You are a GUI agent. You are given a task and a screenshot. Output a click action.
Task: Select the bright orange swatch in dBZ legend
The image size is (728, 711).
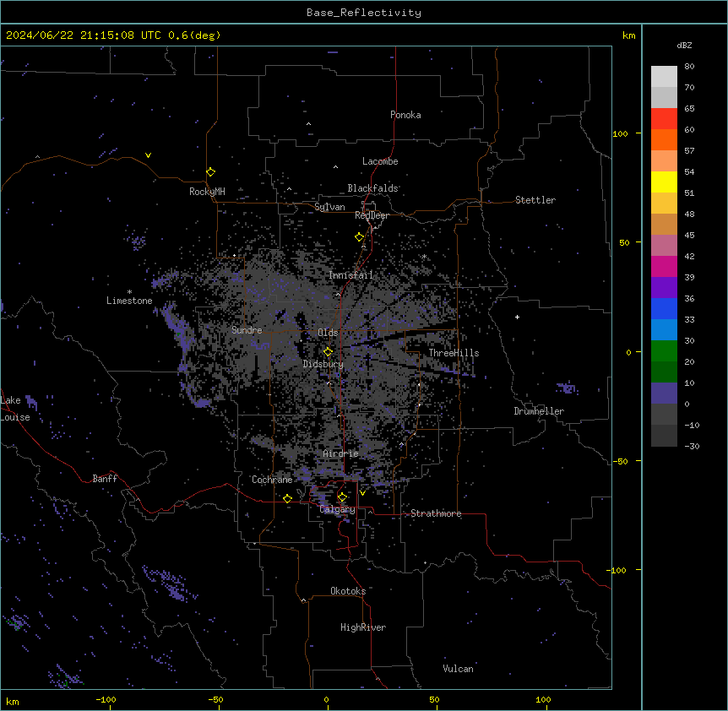point(664,139)
